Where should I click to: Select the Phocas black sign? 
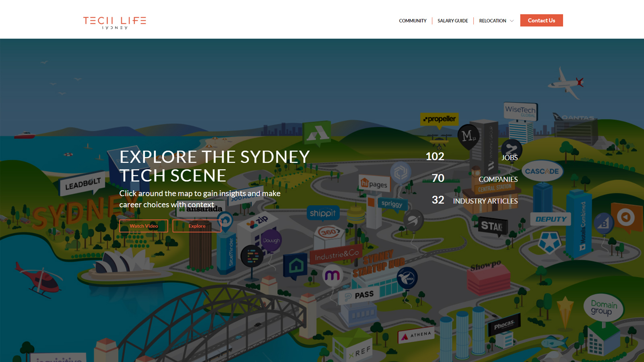pos(504,324)
